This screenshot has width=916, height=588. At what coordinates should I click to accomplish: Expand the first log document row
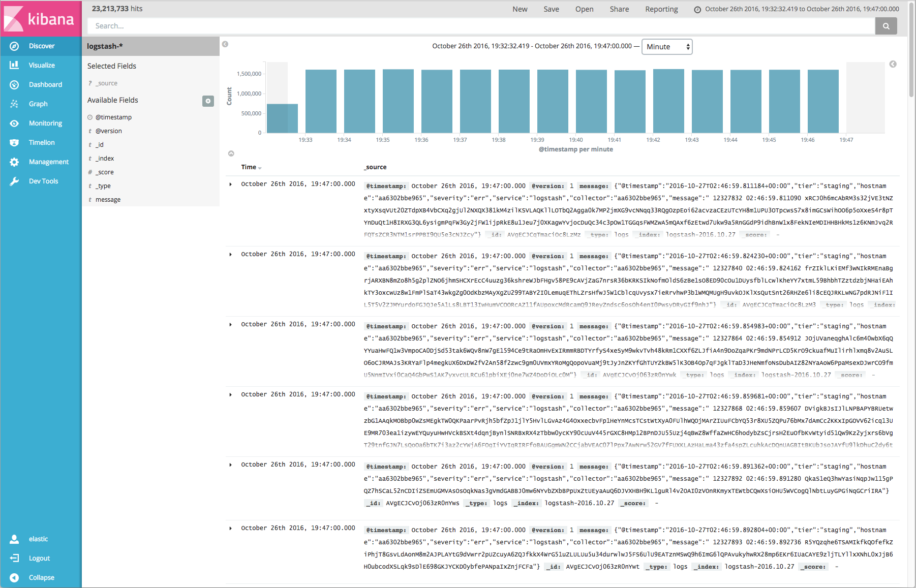click(x=231, y=184)
